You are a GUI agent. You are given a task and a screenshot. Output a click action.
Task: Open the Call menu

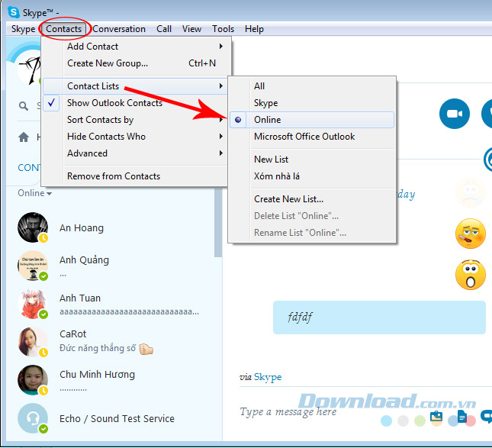[x=164, y=29]
